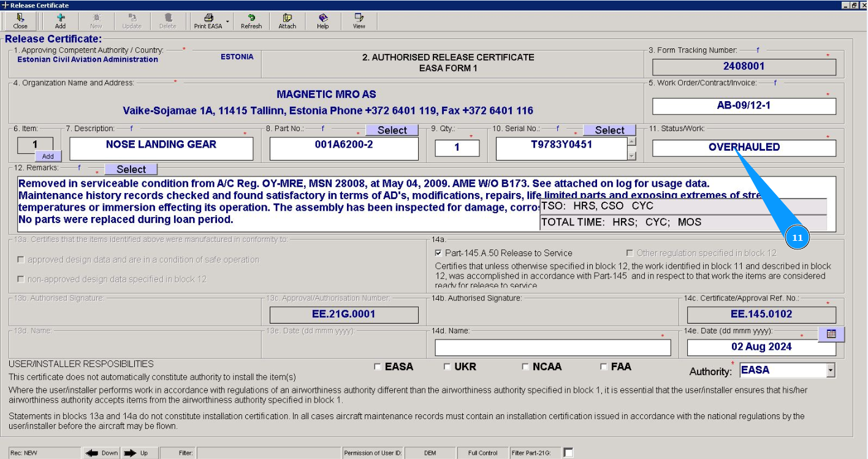Go to next record with Down arrow

(x=102, y=453)
